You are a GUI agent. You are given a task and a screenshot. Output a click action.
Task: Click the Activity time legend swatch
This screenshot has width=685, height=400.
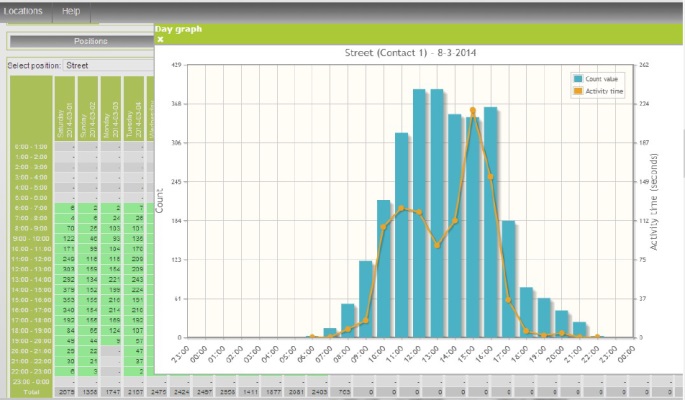click(578, 91)
